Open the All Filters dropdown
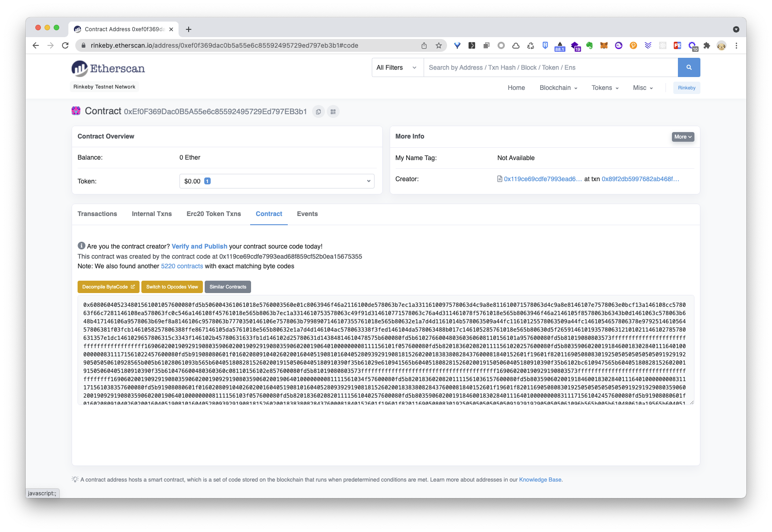The width and height of the screenshot is (772, 532). (x=397, y=67)
